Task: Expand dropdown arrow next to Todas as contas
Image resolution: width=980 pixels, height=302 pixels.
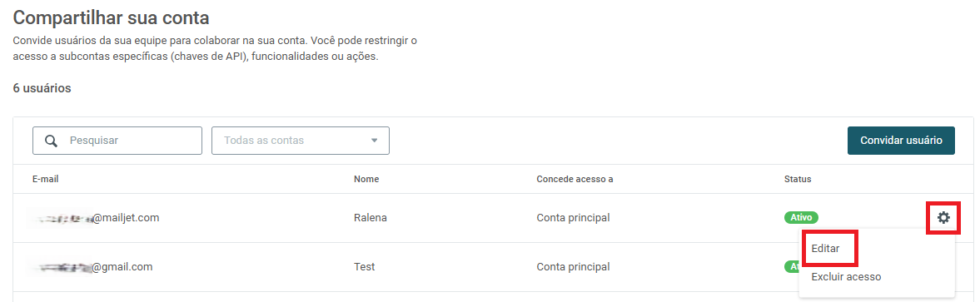Action: [x=375, y=141]
